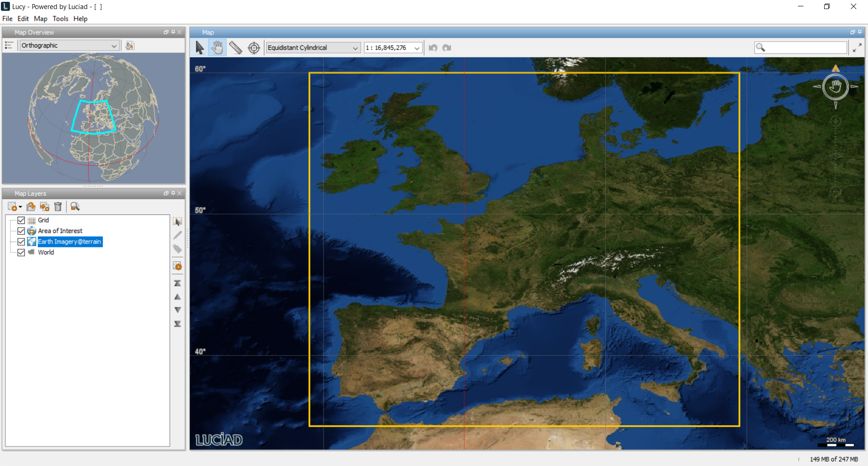The width and height of the screenshot is (868, 466).
Task: Click the Map Layers panel title
Action: click(x=30, y=193)
